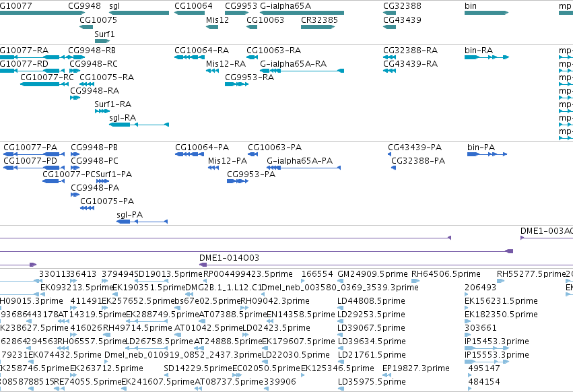Click the CG10063 gene label
The height and width of the screenshot is (392, 573).
265,20
